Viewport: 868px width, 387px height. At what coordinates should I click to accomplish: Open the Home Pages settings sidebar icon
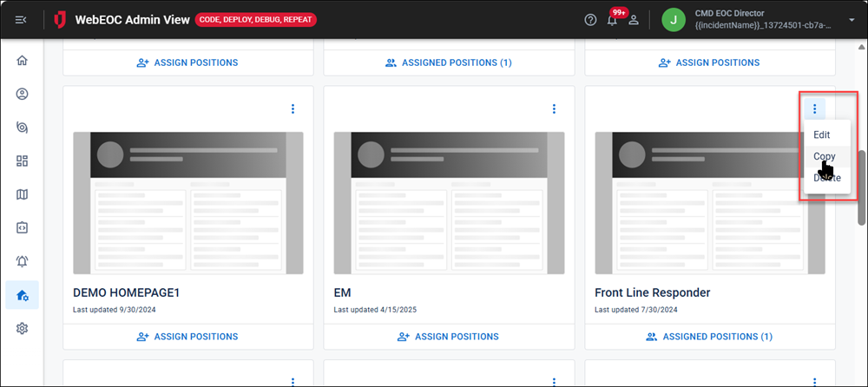(x=23, y=295)
